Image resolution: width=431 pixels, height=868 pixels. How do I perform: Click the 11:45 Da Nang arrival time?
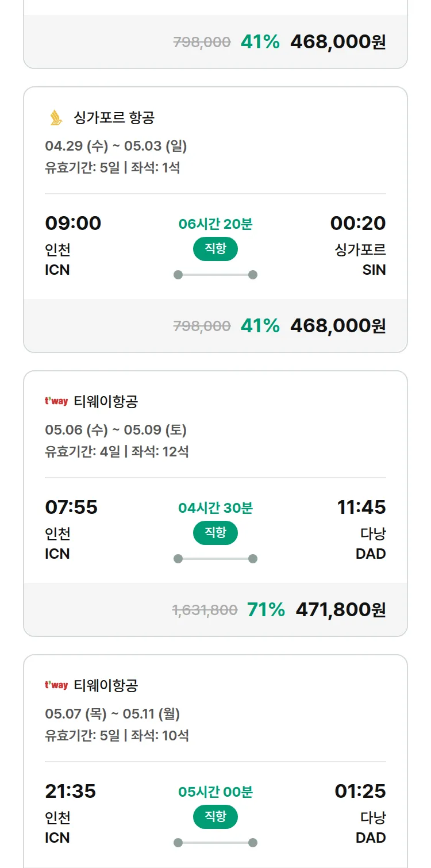(x=361, y=507)
